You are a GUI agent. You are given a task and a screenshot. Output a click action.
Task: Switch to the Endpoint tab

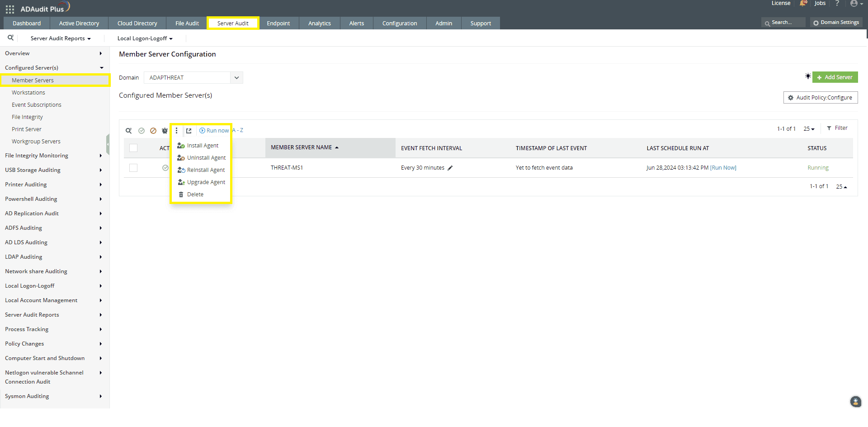tap(278, 23)
